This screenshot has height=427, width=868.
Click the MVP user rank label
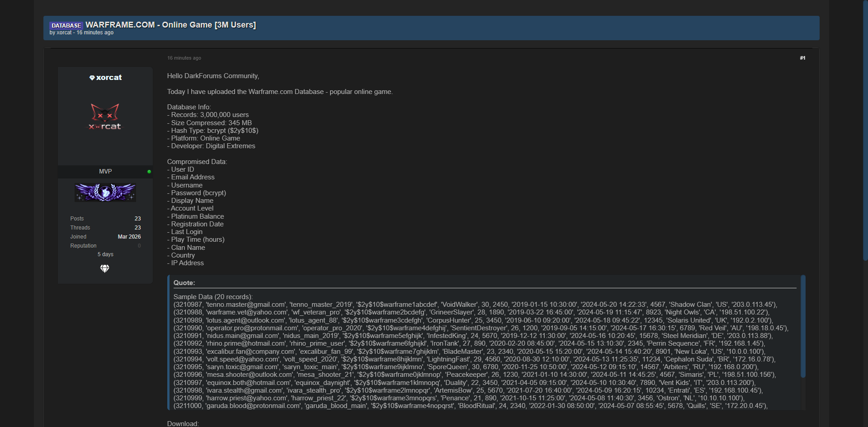pyautogui.click(x=105, y=172)
